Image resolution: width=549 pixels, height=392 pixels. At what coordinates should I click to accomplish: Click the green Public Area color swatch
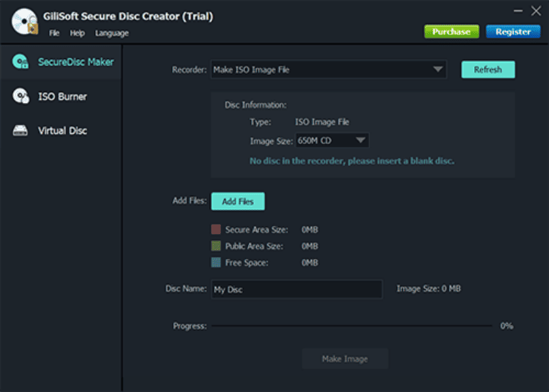point(216,246)
